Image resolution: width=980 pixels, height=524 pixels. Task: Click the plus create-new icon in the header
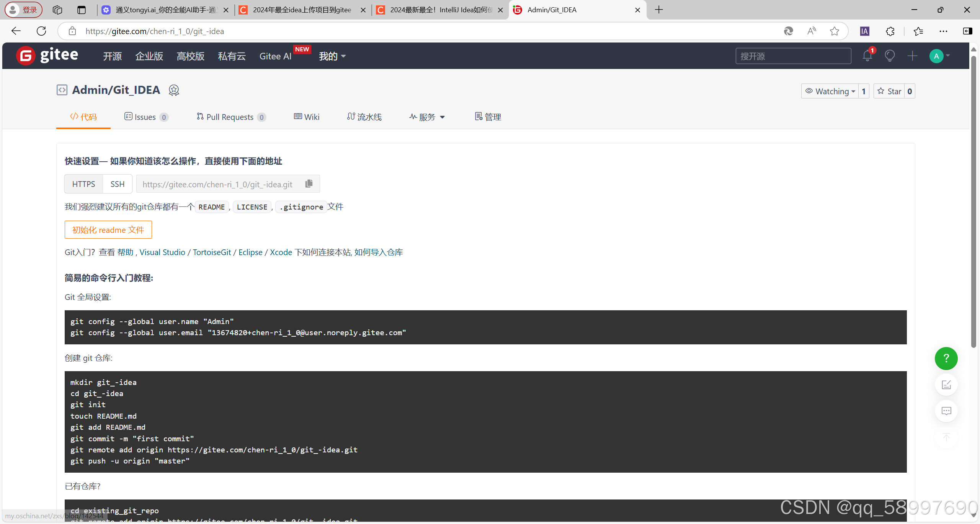point(913,56)
